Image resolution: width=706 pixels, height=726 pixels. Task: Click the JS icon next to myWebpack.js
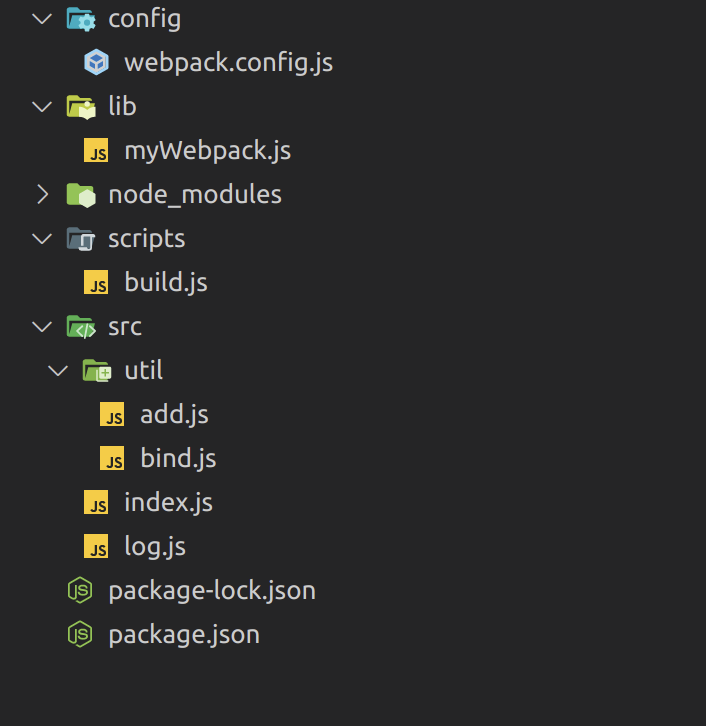[96, 151]
